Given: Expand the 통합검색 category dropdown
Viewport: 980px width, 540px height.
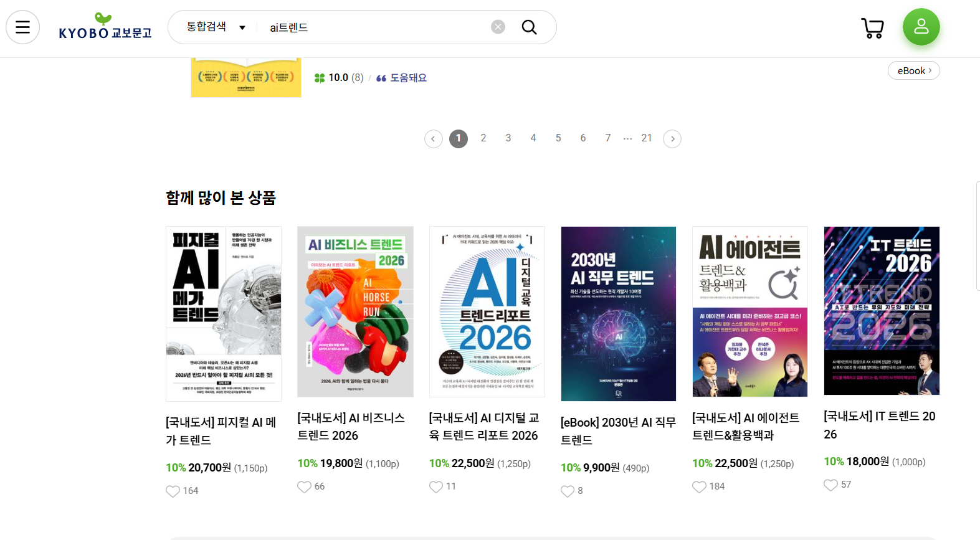Looking at the screenshot, I should tap(216, 27).
